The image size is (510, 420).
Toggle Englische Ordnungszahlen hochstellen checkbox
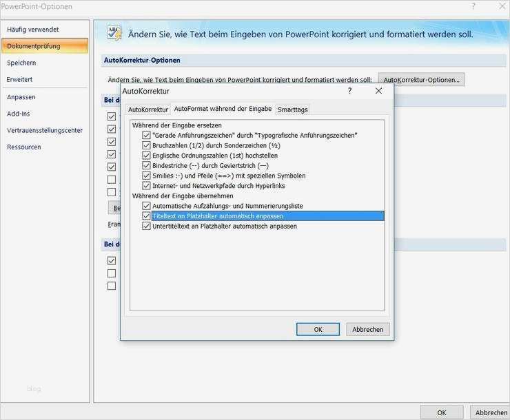[146, 156]
